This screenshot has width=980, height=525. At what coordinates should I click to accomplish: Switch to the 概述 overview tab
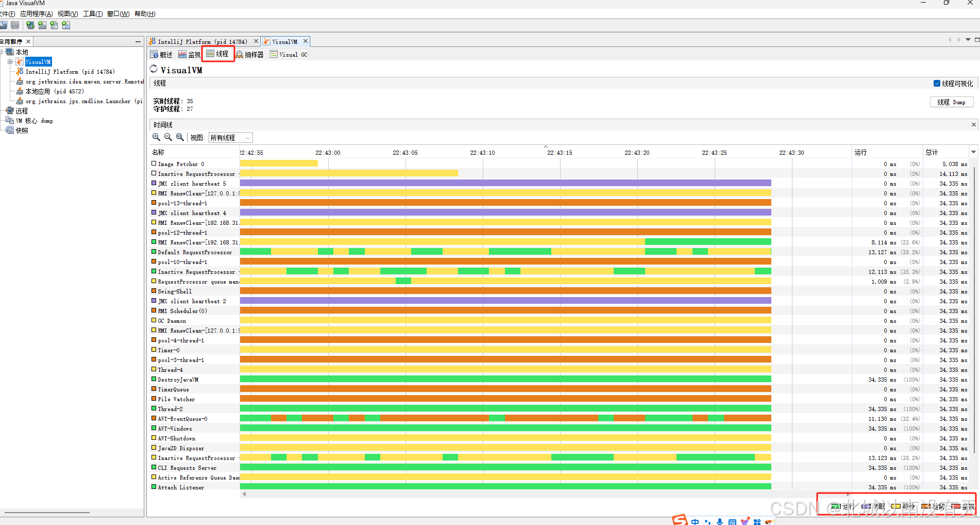pyautogui.click(x=161, y=54)
